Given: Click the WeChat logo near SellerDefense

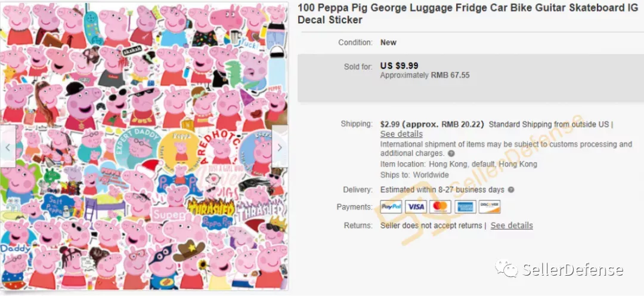Looking at the screenshot, I should pos(506,269).
